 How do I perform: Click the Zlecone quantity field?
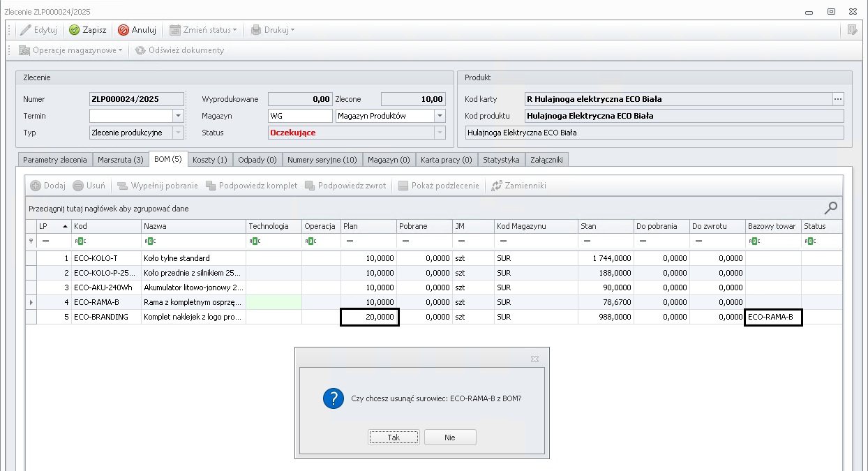click(x=413, y=99)
